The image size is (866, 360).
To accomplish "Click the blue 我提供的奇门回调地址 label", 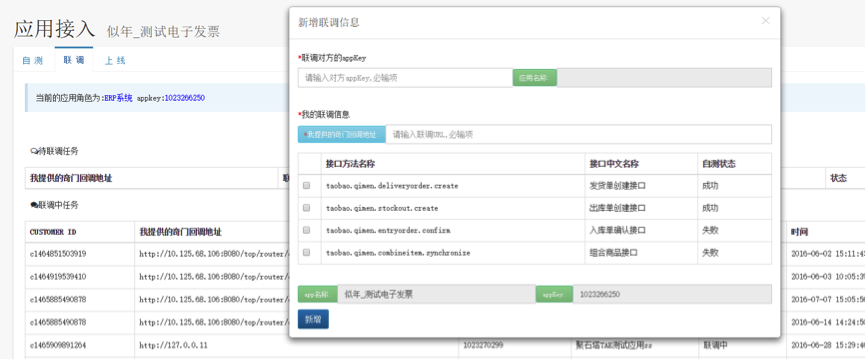I will (x=342, y=134).
